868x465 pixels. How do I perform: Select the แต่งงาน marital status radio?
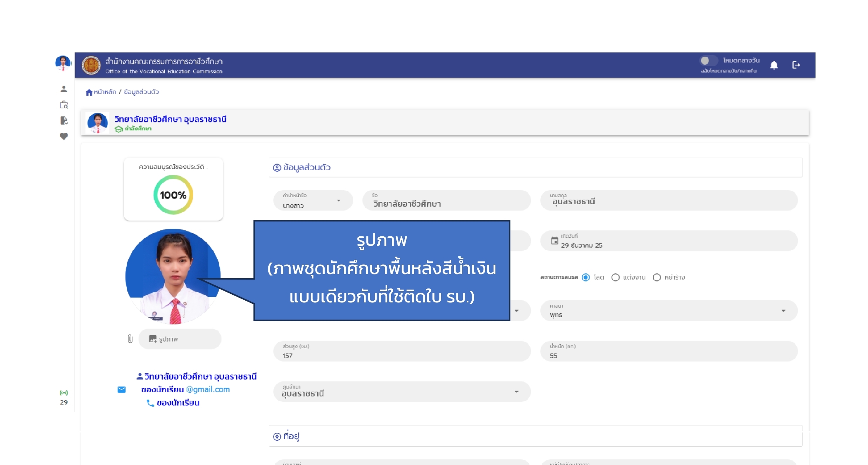[x=615, y=277]
